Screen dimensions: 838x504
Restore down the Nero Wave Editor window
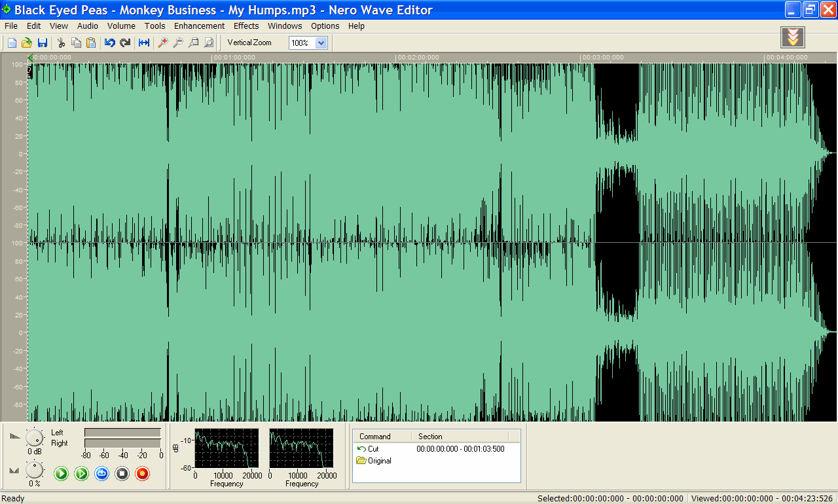[x=811, y=9]
